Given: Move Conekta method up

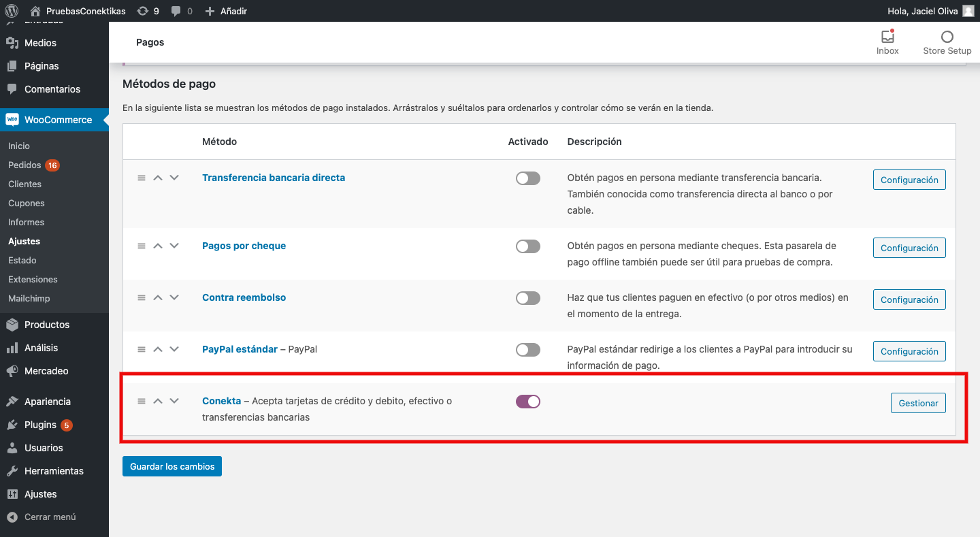Looking at the screenshot, I should coord(158,401).
